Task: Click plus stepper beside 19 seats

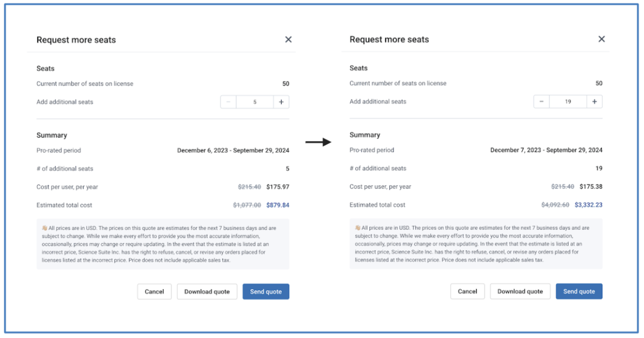Action: coord(595,101)
